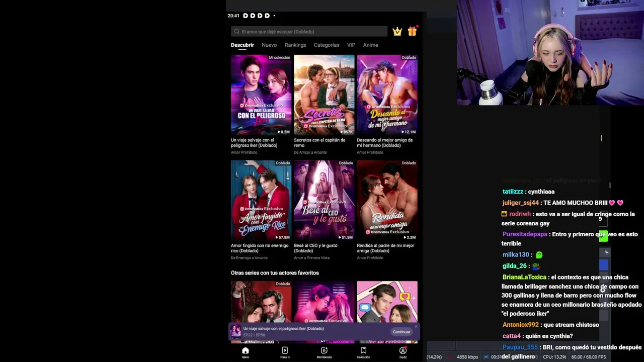Click title 'Un viaje salvaje con el peligroso Iker' under poster

click(x=254, y=143)
